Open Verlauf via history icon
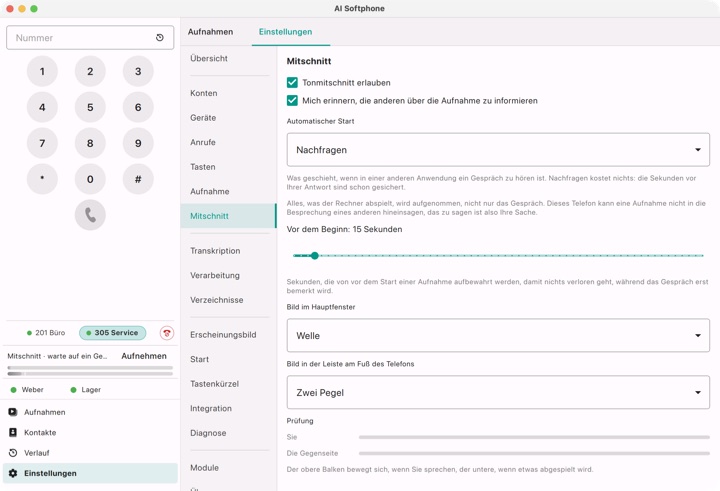Screen dimensions: 720x491 [x=13, y=453]
